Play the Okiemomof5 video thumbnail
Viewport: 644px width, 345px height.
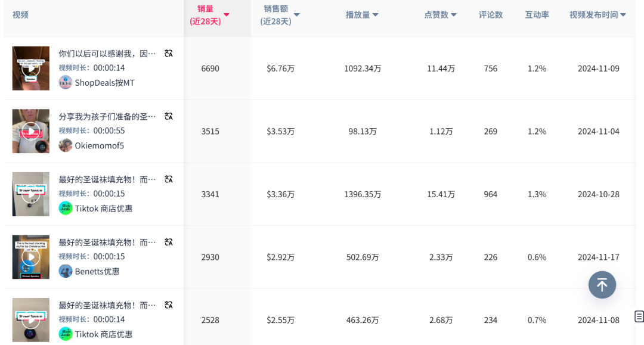pos(31,131)
